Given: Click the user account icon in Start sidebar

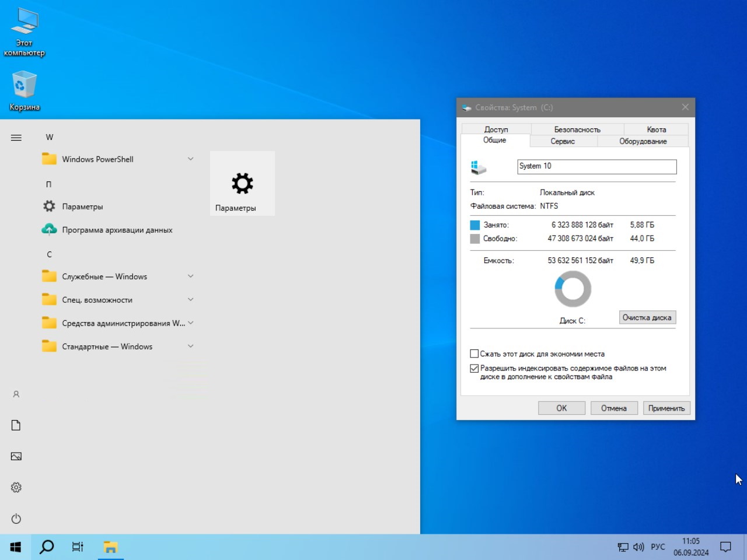Looking at the screenshot, I should (16, 394).
